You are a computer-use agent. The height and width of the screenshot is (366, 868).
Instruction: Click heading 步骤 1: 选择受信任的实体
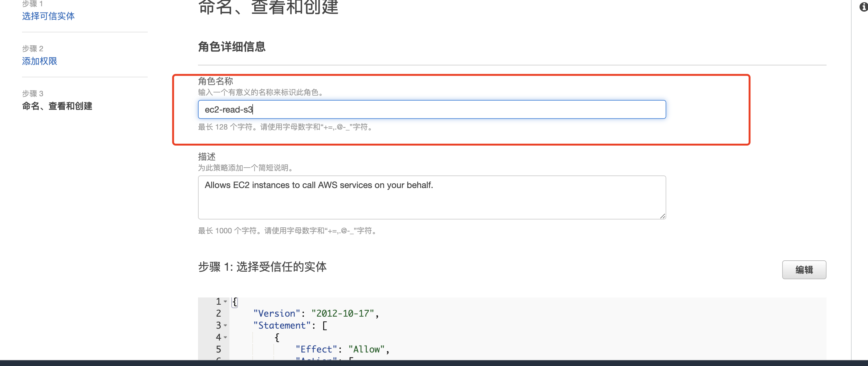[x=262, y=267]
